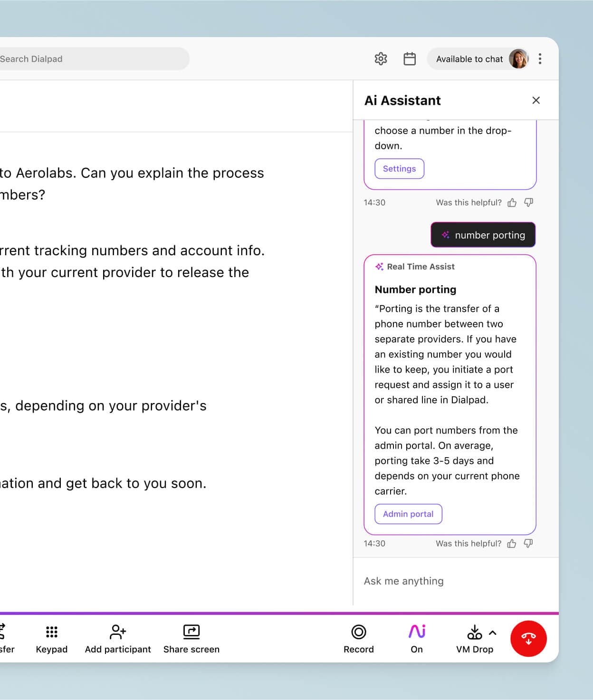
Task: Open the calendar icon in header
Action: tap(410, 59)
